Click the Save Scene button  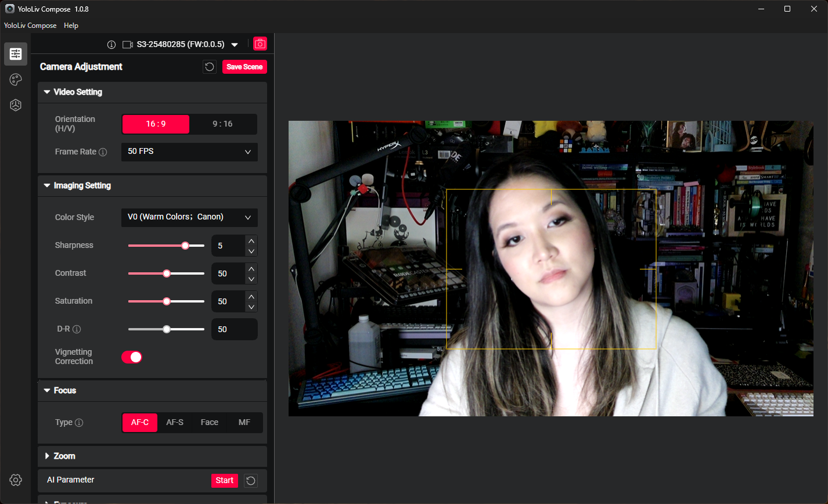[244, 67]
